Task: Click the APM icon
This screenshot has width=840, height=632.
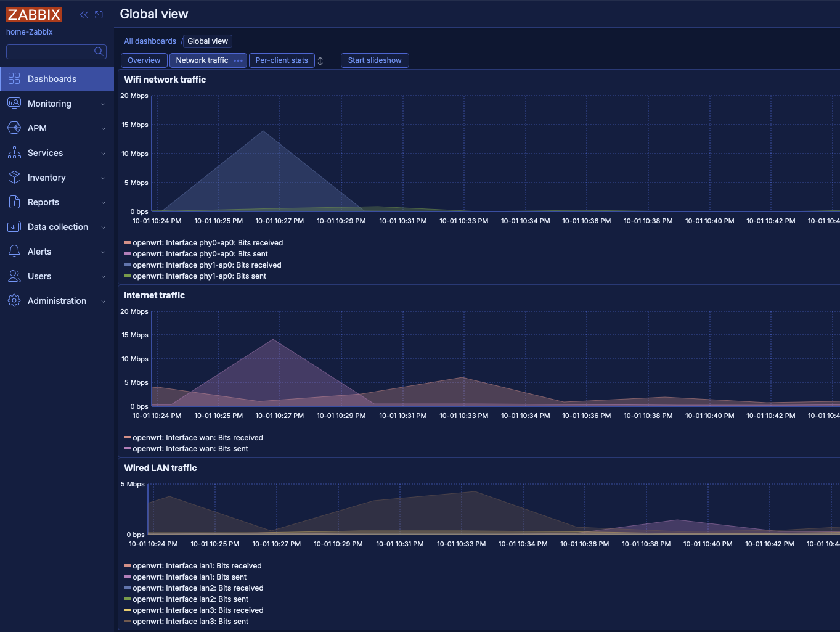Action: tap(14, 128)
